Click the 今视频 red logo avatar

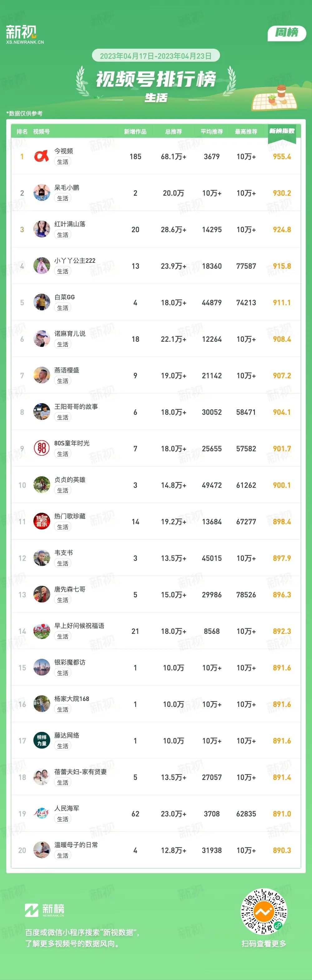41,156
